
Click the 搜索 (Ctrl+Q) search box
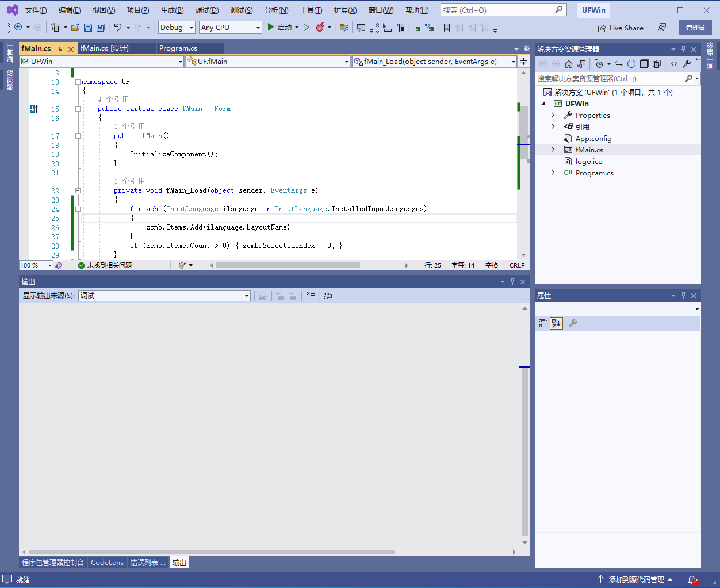[503, 10]
